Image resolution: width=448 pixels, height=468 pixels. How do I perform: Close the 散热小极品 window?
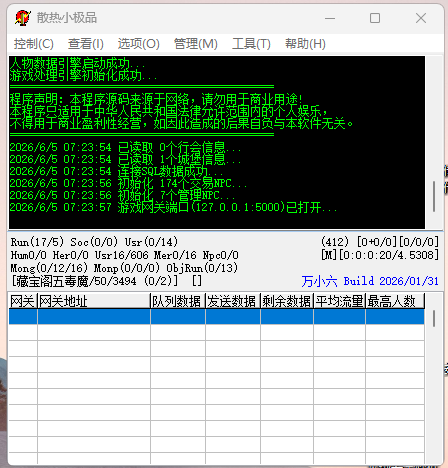421,18
